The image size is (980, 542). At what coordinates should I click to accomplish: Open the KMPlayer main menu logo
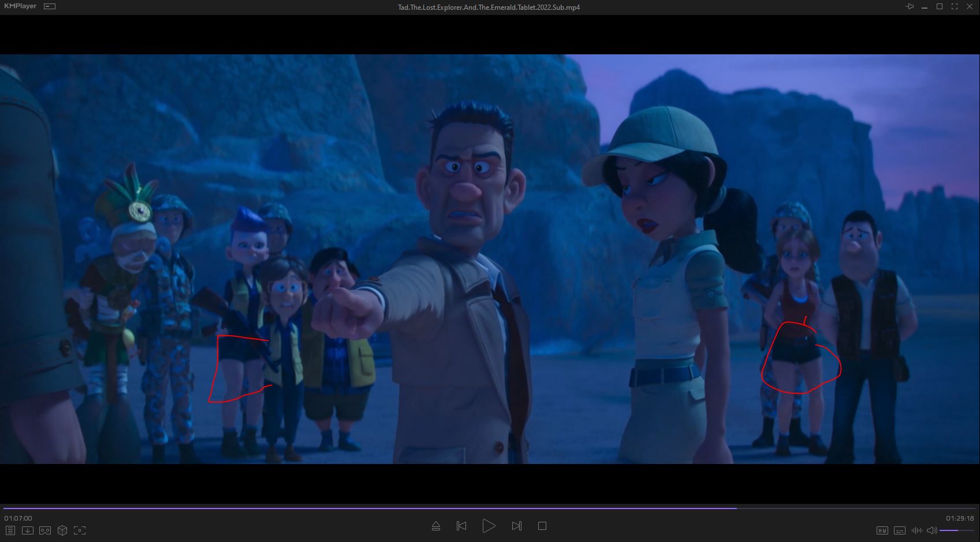coord(20,6)
